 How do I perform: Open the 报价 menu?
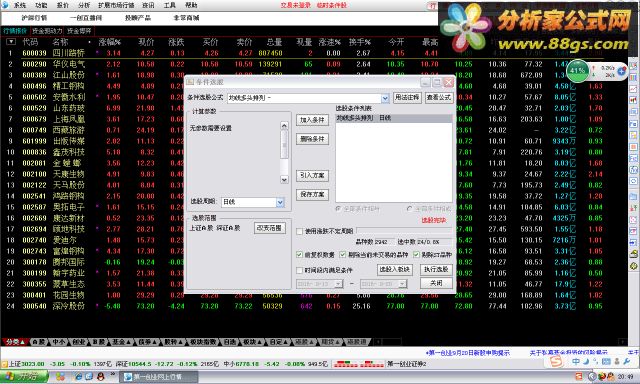pos(62,5)
